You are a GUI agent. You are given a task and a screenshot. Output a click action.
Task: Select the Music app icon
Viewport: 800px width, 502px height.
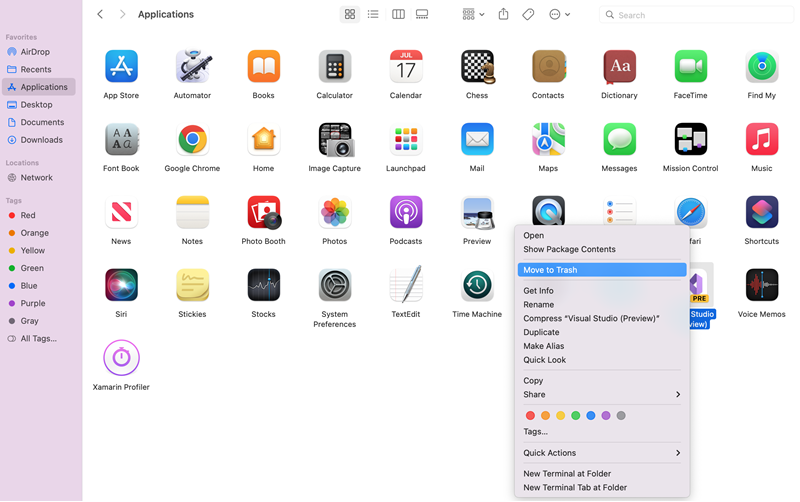coord(762,139)
